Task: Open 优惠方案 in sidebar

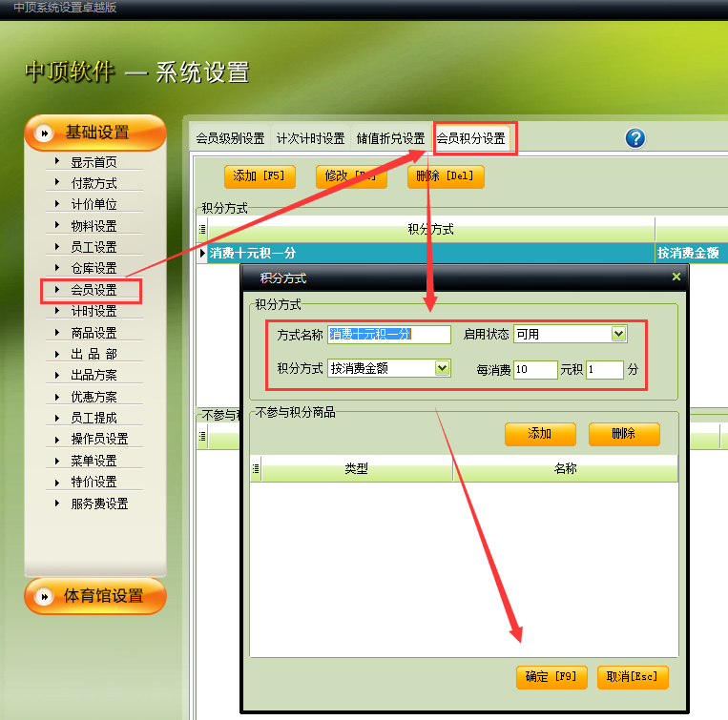Action: (x=94, y=397)
